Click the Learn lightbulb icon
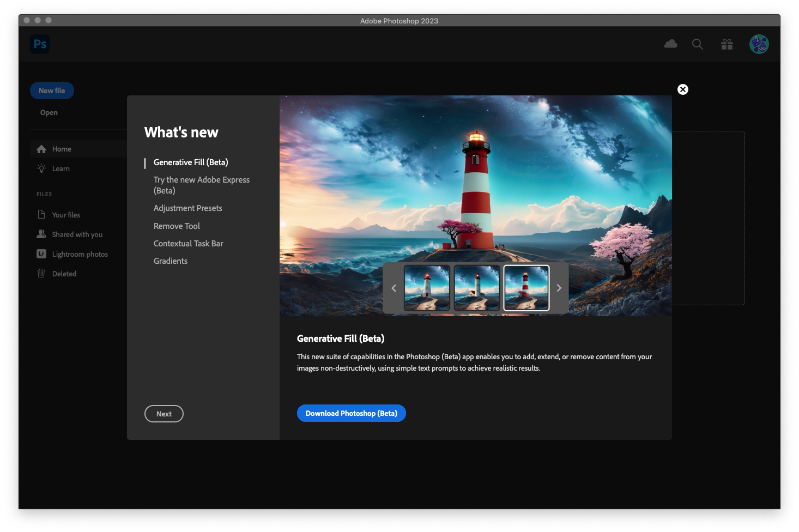Image resolution: width=799 pixels, height=532 pixels. tap(41, 168)
